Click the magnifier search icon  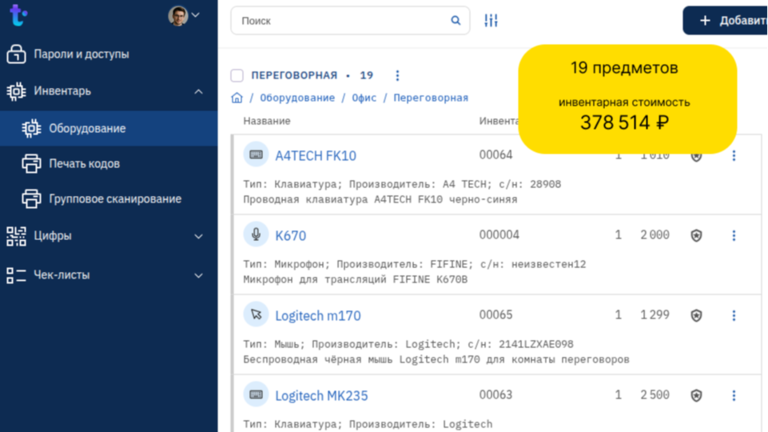point(456,21)
